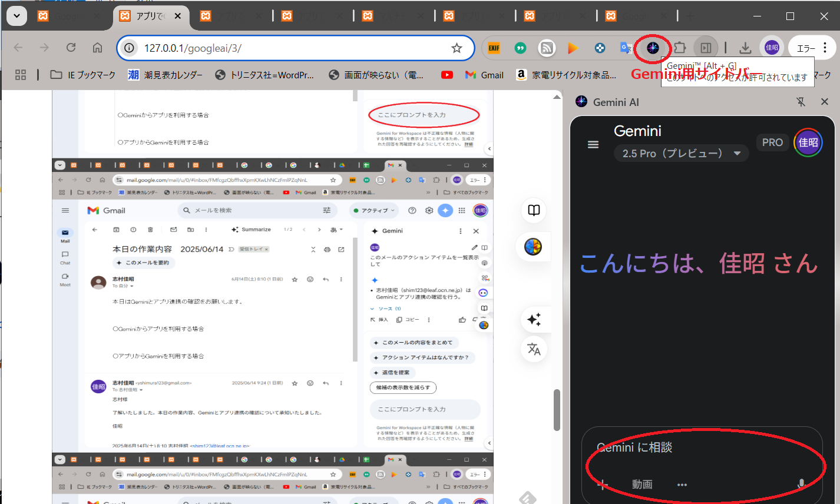Click the floating translate icon
Screen dimensions: 840x504
point(534,349)
